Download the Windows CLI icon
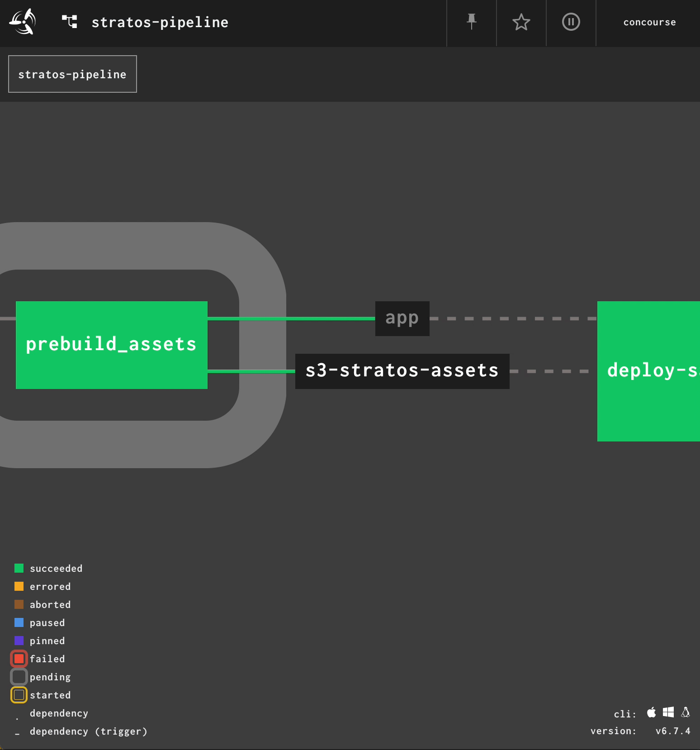700x750 pixels. coord(668,712)
